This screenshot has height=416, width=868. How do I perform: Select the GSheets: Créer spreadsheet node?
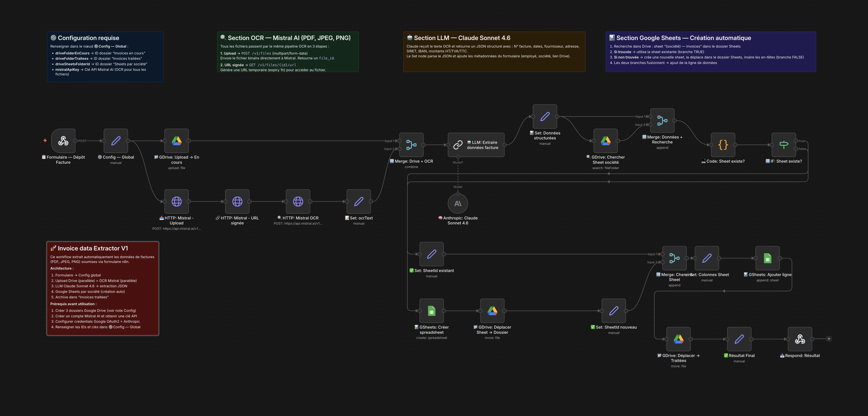[432, 311]
